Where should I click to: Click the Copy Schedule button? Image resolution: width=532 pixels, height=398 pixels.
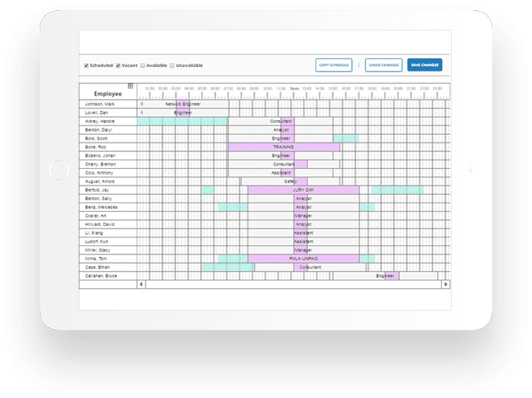click(334, 65)
